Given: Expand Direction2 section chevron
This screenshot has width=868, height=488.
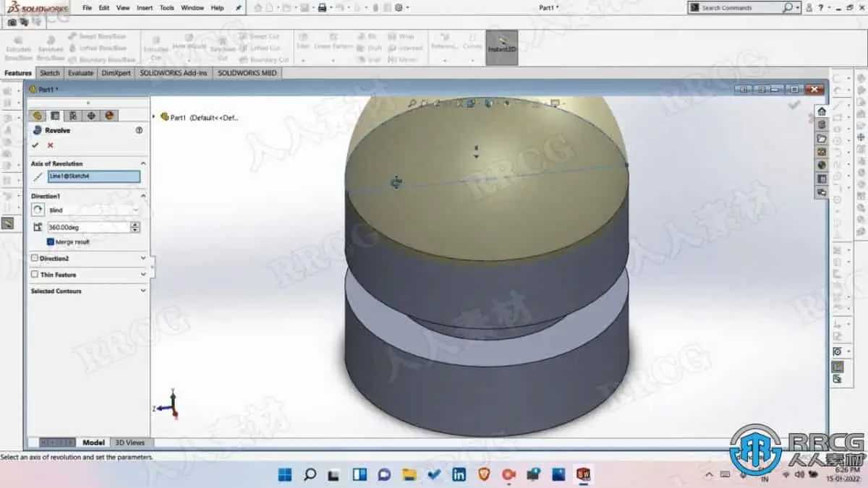Looking at the screenshot, I should click(142, 258).
